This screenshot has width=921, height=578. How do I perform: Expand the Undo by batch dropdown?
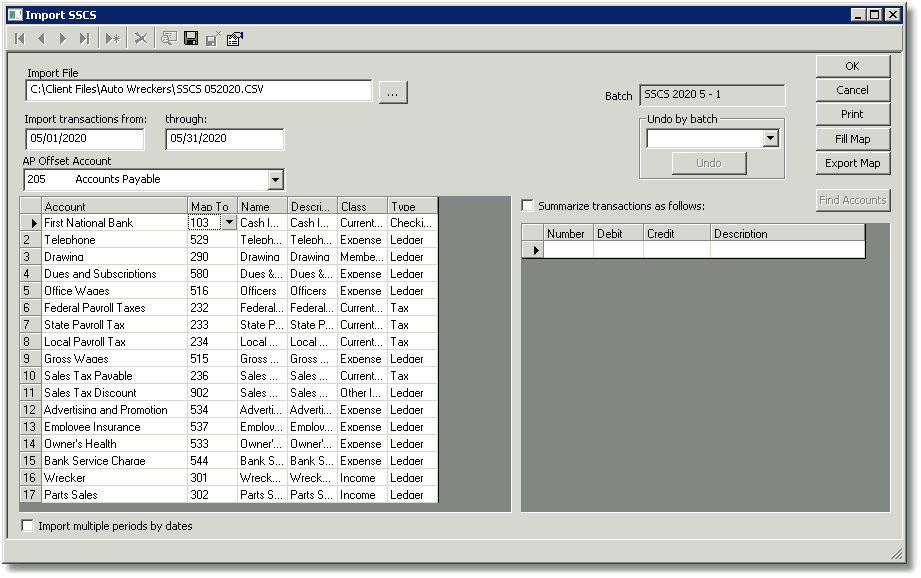click(771, 139)
